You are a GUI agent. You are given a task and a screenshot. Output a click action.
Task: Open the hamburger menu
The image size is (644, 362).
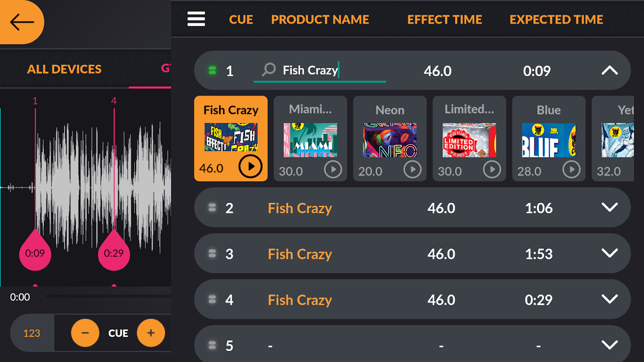coord(196,19)
